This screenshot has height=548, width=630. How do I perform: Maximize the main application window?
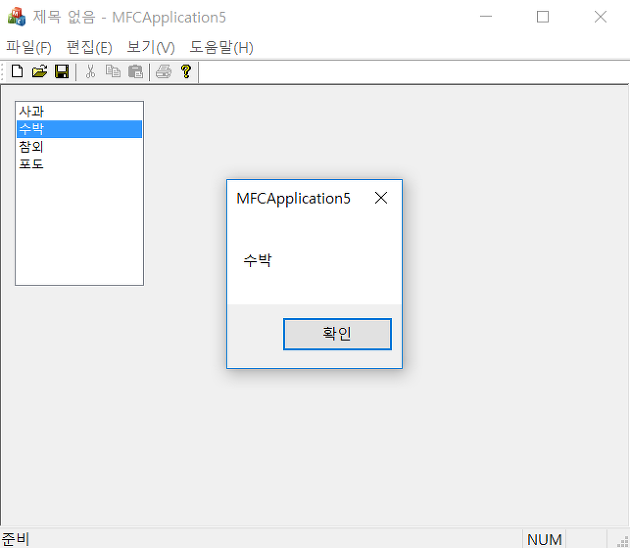(543, 17)
